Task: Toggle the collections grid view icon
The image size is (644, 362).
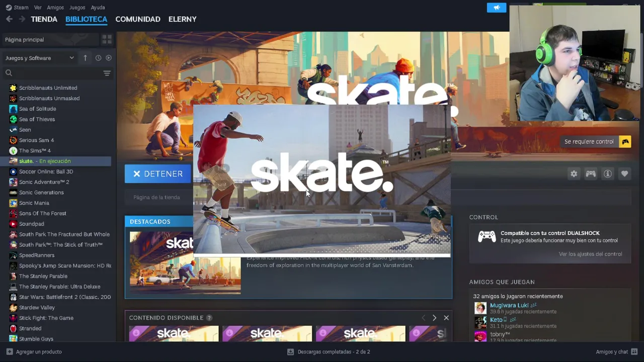Action: coord(107,40)
